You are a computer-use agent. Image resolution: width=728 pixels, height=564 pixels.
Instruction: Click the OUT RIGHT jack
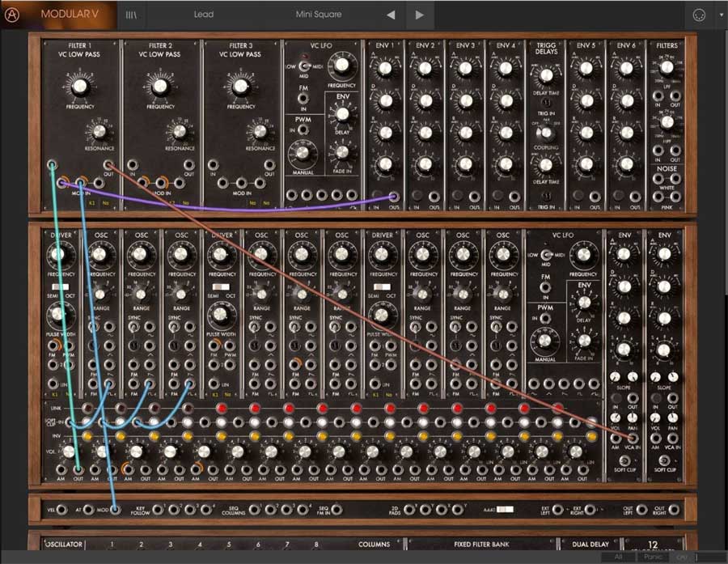pyautogui.click(x=674, y=510)
